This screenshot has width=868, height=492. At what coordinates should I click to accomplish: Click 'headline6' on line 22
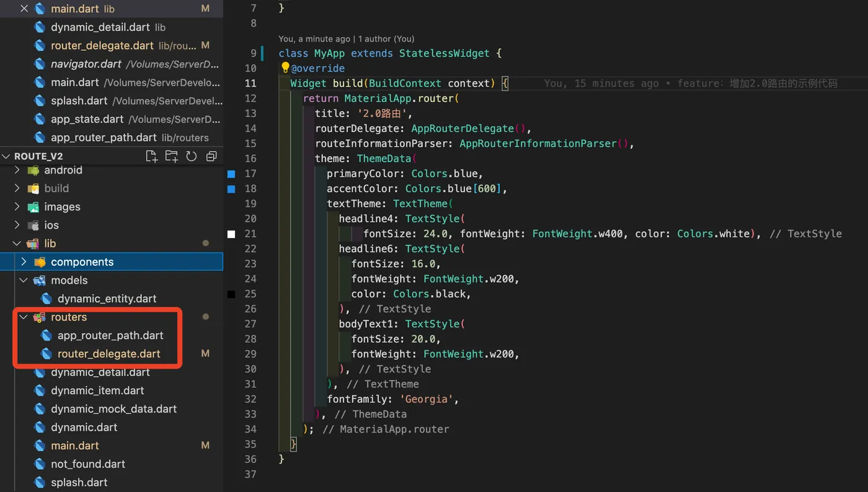tap(366, 248)
